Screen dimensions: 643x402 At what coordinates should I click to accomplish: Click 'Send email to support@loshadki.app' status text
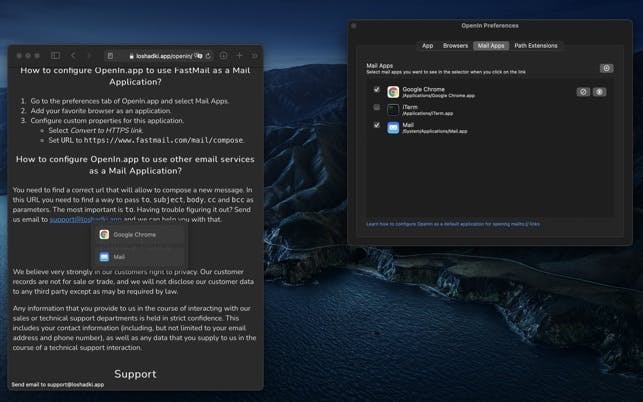(x=58, y=385)
